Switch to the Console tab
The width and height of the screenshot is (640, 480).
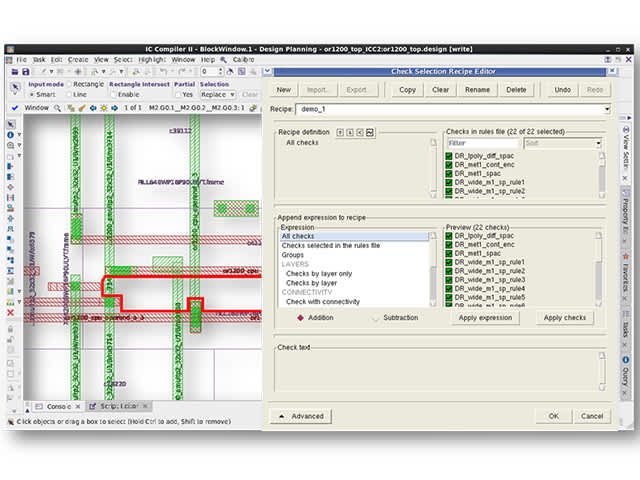coord(56,407)
